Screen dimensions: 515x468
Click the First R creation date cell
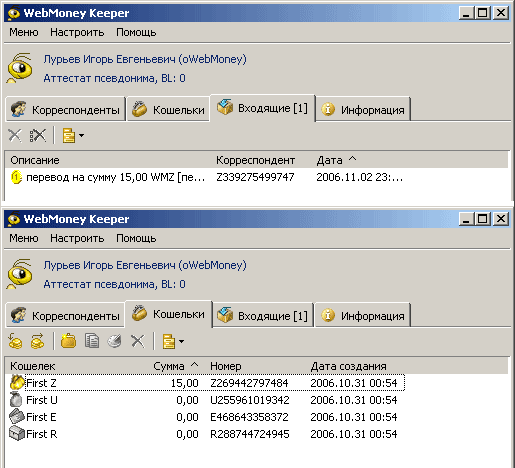tap(354, 434)
